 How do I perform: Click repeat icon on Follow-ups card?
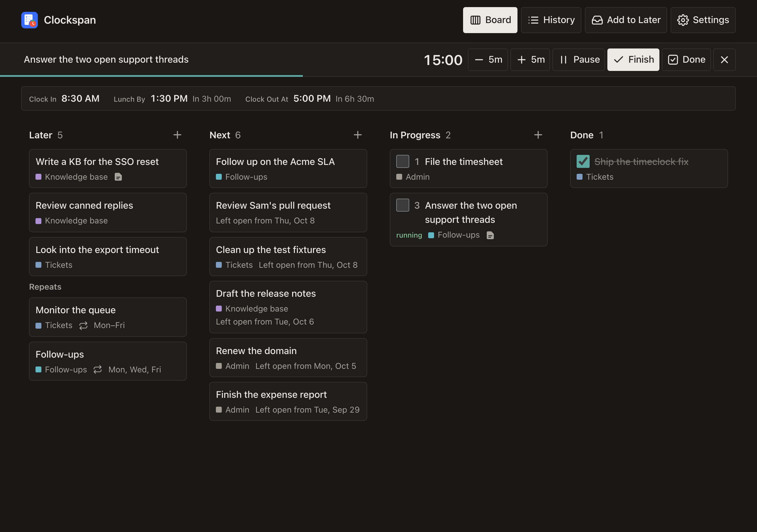click(98, 369)
